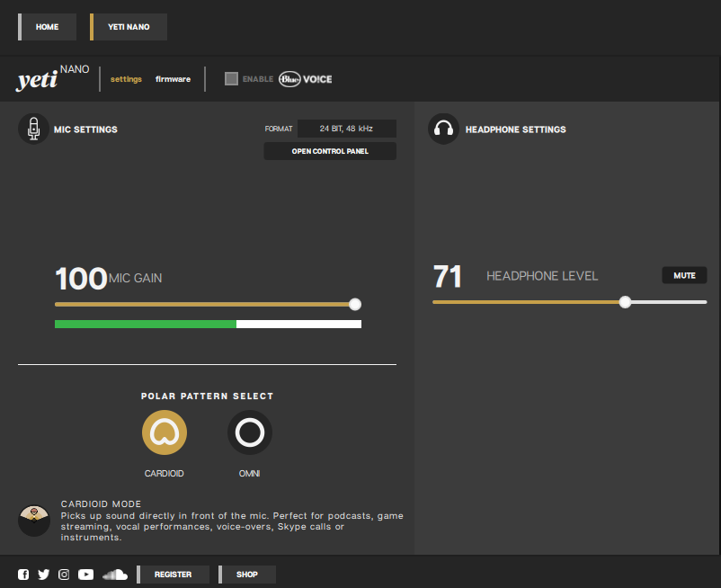Click the headphones icon beside Headphone Settings
This screenshot has width=721, height=588.
coord(444,129)
